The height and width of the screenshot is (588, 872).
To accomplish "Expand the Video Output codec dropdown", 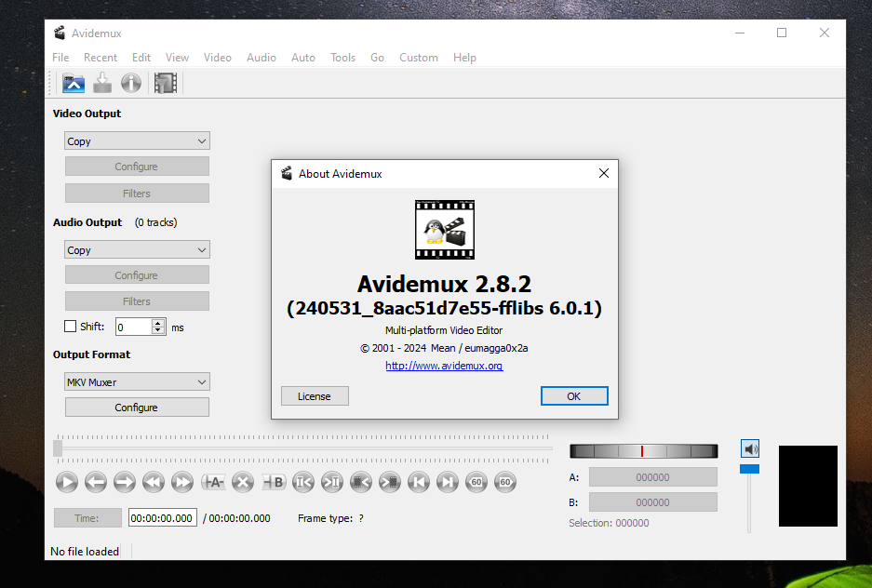I will pos(137,141).
